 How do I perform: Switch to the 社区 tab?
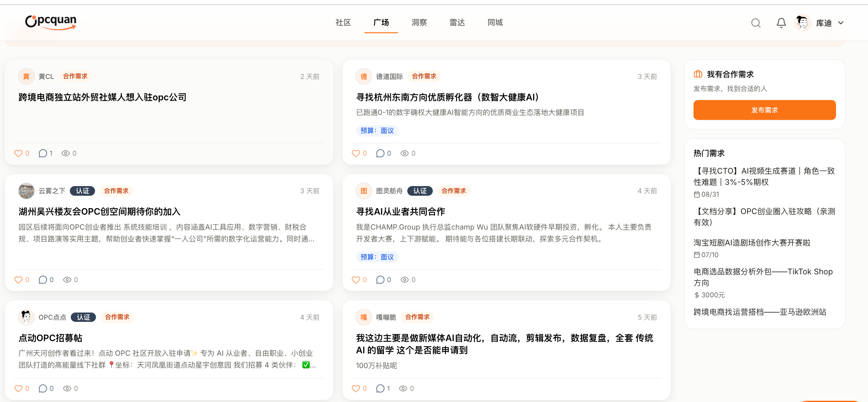343,23
